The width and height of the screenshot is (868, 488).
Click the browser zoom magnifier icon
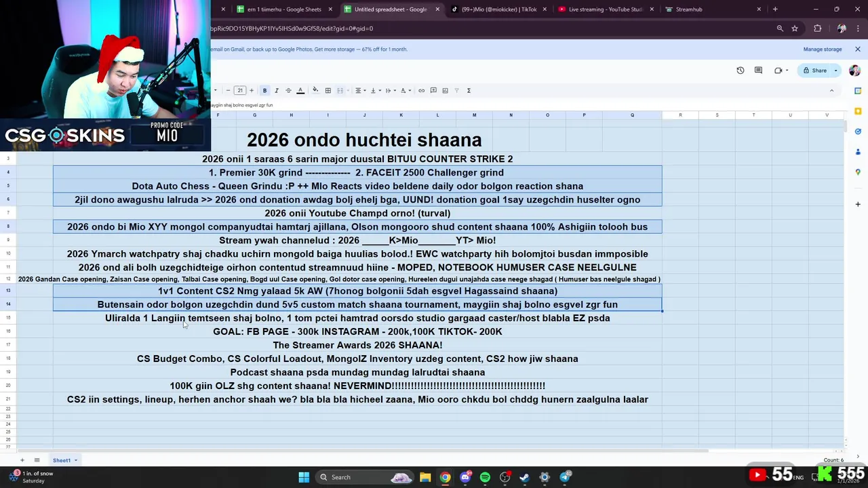(780, 28)
